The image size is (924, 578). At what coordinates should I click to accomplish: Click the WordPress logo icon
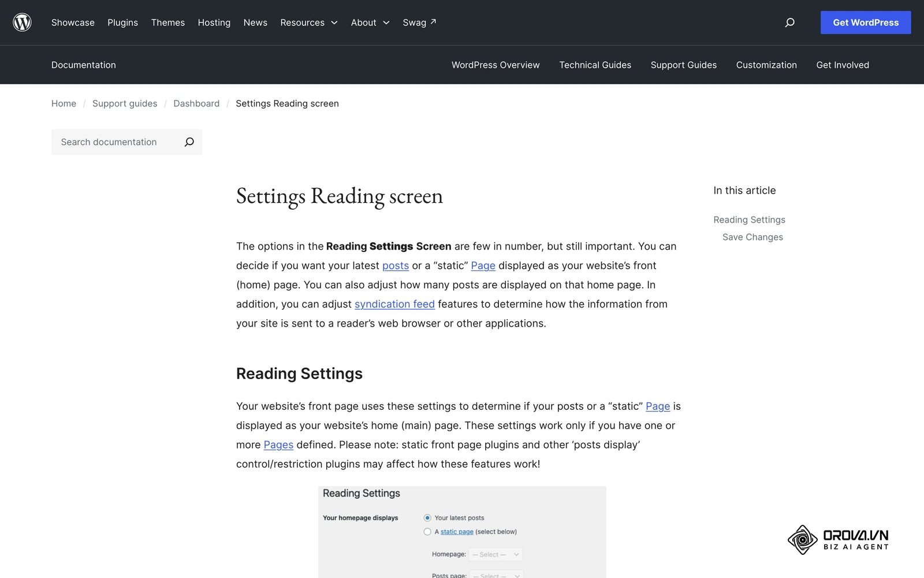click(22, 23)
